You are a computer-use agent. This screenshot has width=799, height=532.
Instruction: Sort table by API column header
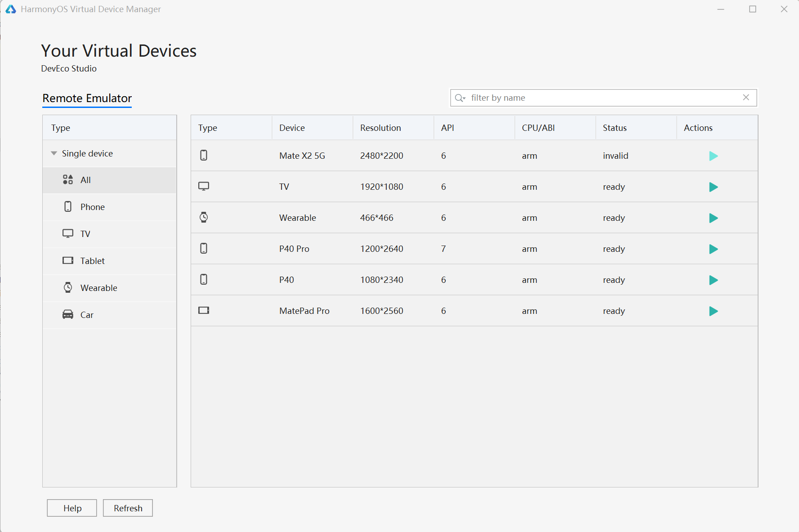pos(474,128)
